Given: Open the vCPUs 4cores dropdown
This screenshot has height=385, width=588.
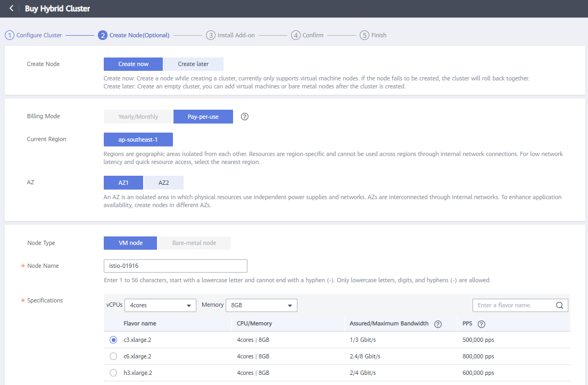Looking at the screenshot, I should (x=161, y=306).
